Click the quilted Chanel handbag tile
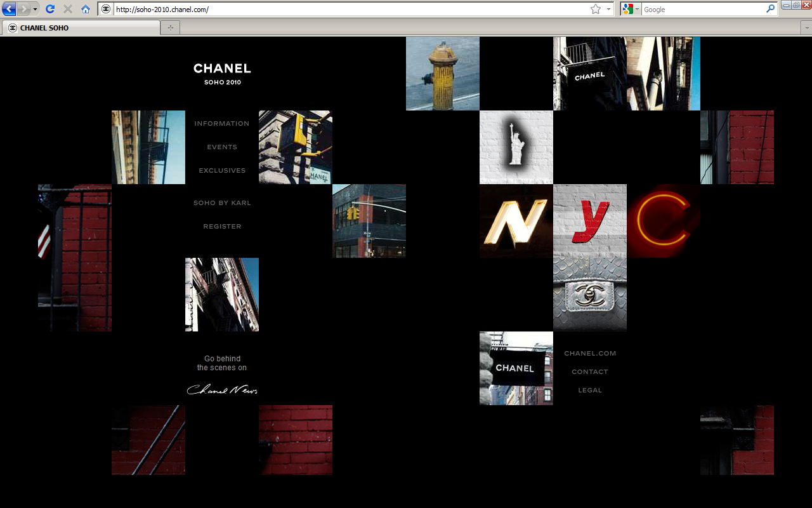 (x=590, y=295)
